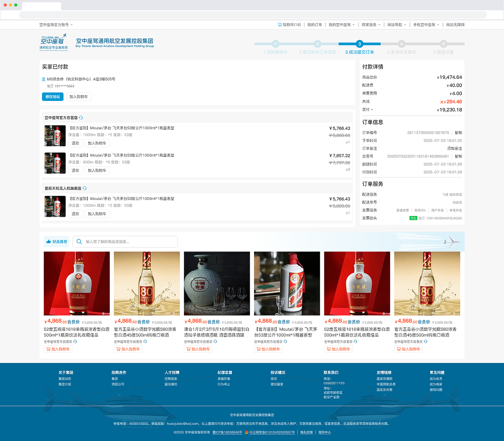Click 退款 for the ¥7,657.32 Moutai item
Image resolution: width=504 pixels, height=441 pixels.
[75, 171]
